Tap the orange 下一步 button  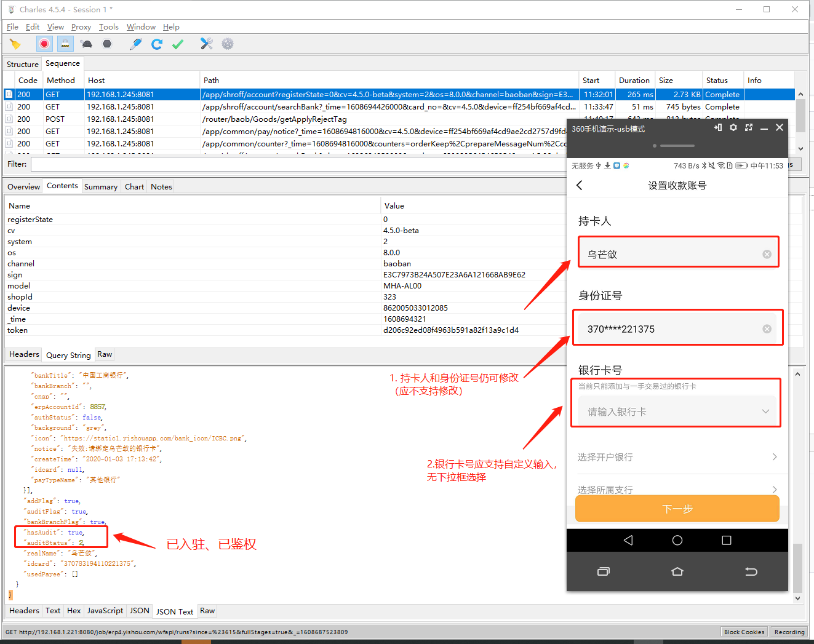[677, 509]
